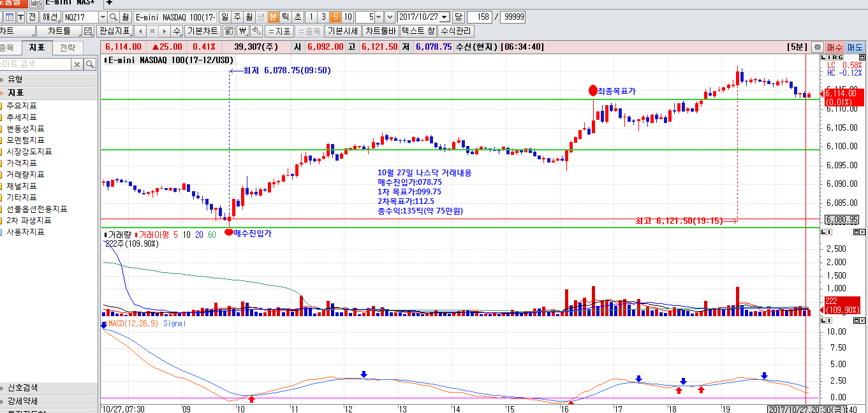
Task: Click the 기본시세 button
Action: pos(342,31)
